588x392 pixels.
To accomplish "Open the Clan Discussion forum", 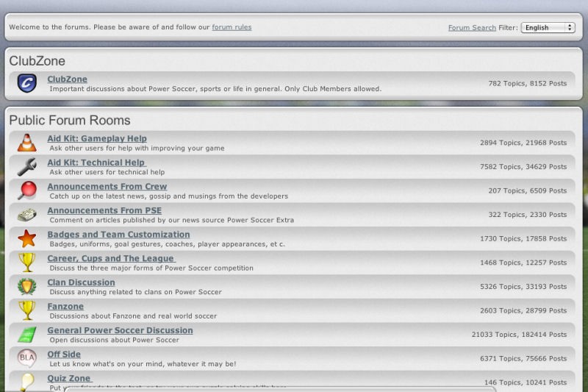I will (x=81, y=282).
